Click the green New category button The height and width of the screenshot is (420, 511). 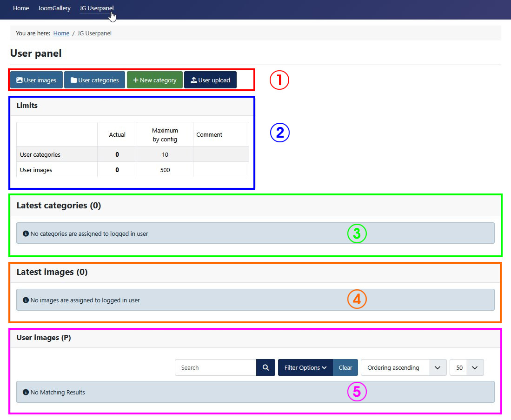pos(155,80)
